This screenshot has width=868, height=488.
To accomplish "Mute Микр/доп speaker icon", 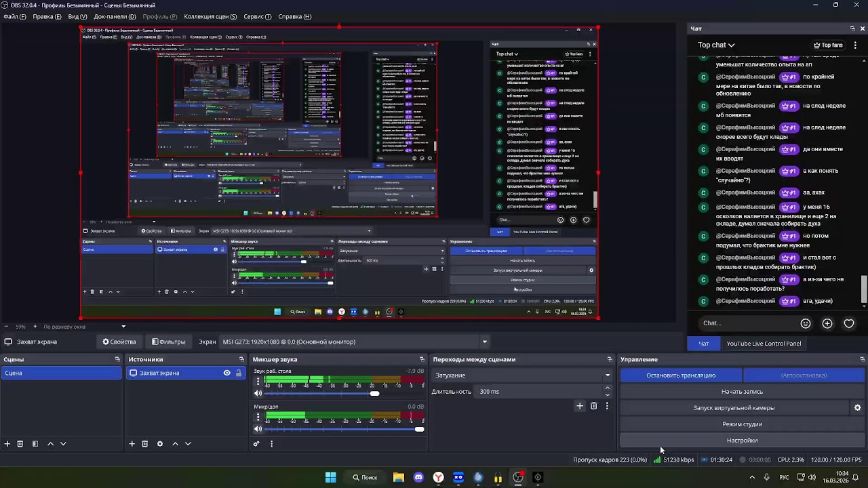I will point(258,428).
